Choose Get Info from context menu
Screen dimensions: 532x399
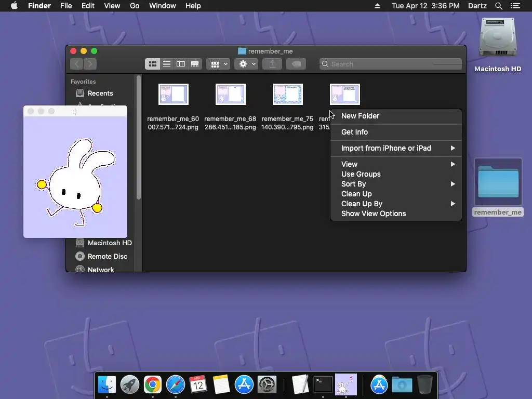(x=396, y=132)
